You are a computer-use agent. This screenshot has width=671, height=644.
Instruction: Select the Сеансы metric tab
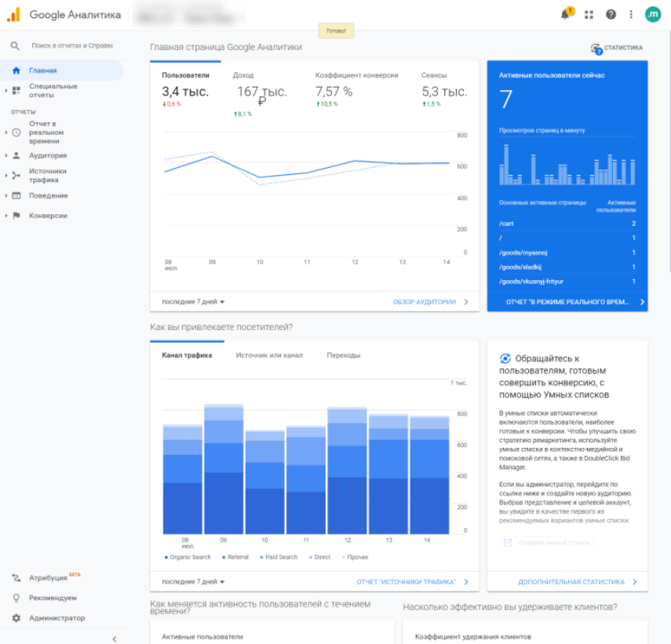click(x=444, y=89)
